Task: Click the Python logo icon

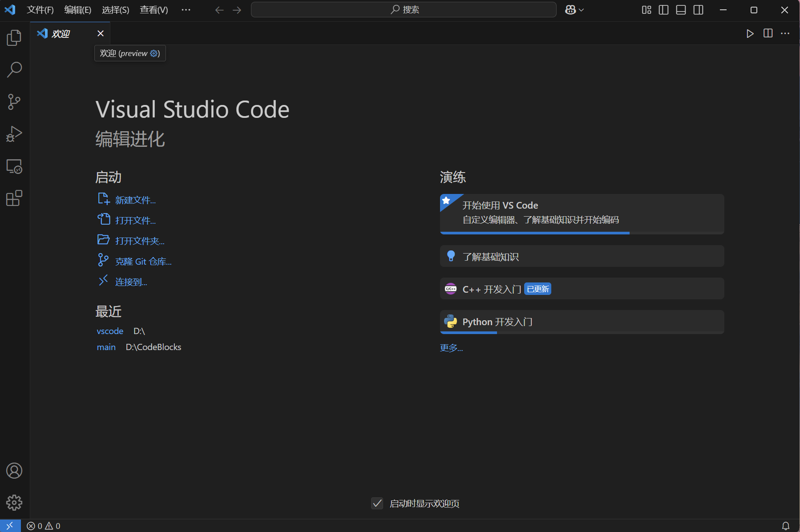Action: [451, 321]
